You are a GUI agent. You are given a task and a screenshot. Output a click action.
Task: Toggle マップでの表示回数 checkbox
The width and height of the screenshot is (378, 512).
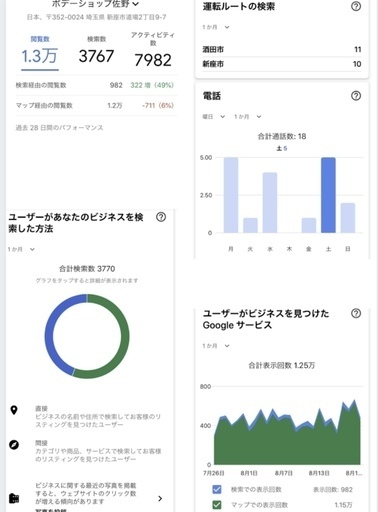(217, 505)
